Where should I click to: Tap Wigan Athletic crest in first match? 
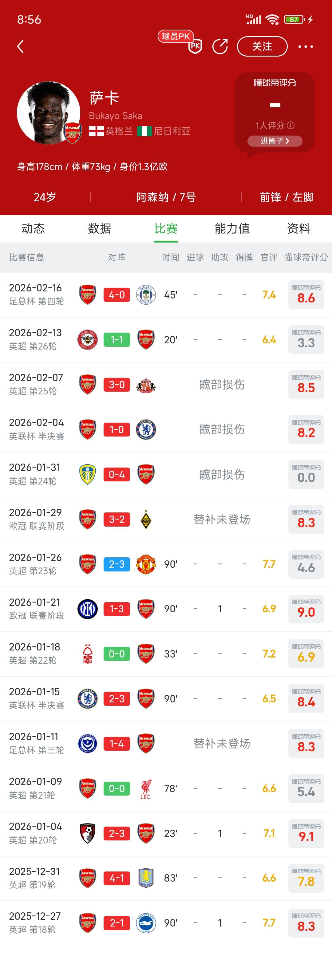[146, 295]
